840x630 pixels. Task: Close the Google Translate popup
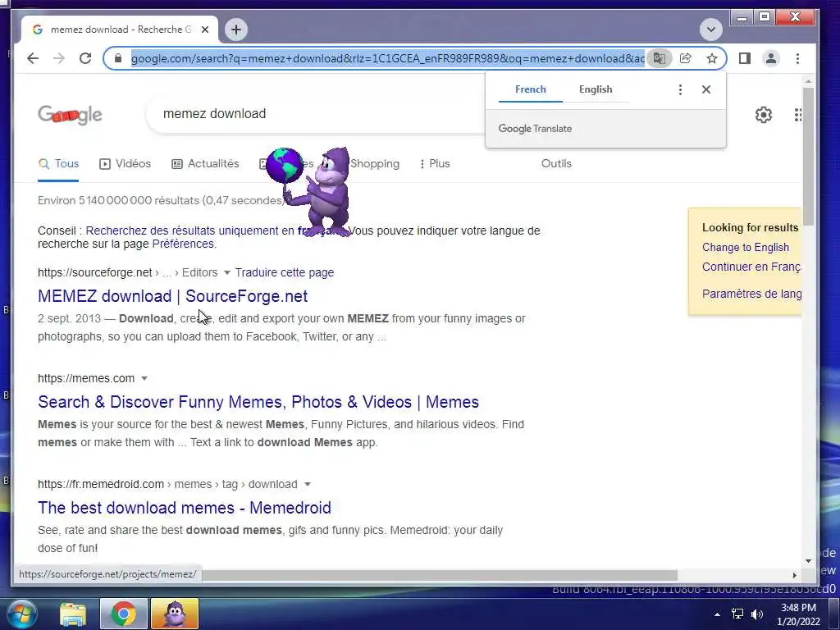pyautogui.click(x=706, y=89)
